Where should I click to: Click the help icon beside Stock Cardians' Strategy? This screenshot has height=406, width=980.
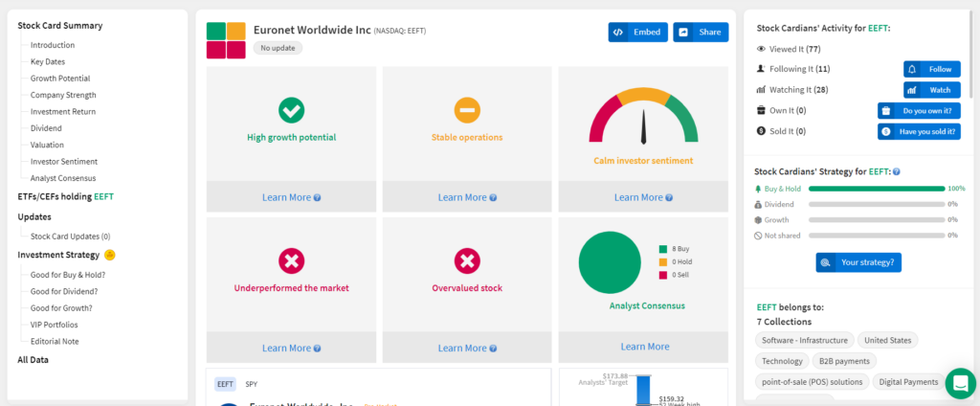[x=897, y=171]
